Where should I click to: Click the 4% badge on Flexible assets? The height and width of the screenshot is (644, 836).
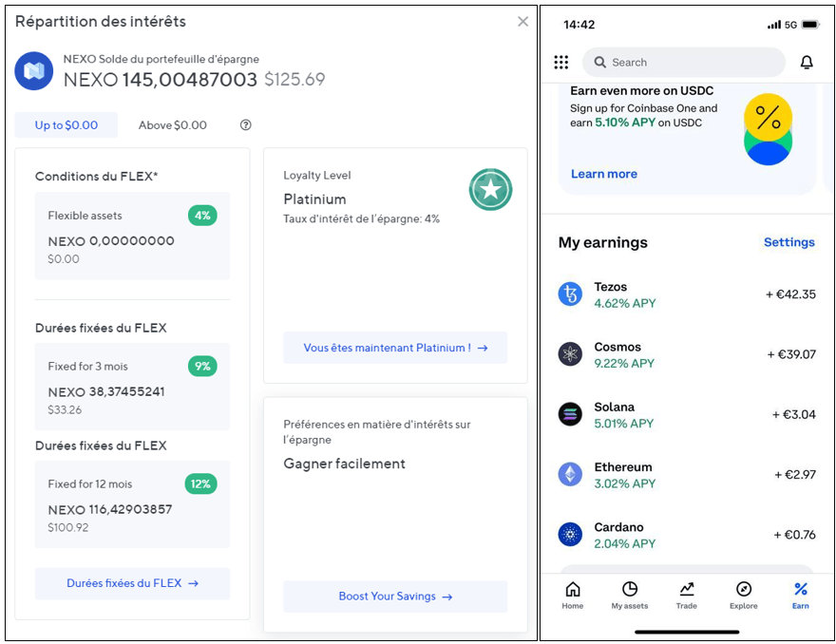[202, 216]
